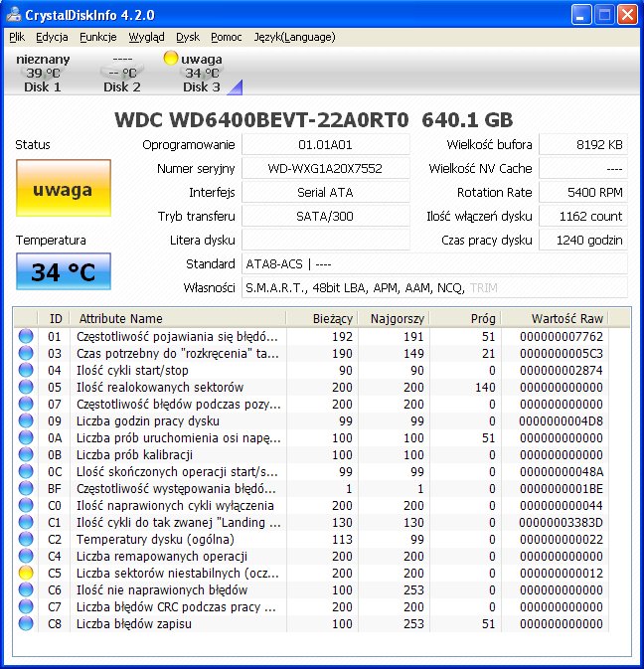
Task: Select row Liczba błędów zapisu
Action: click(x=311, y=623)
